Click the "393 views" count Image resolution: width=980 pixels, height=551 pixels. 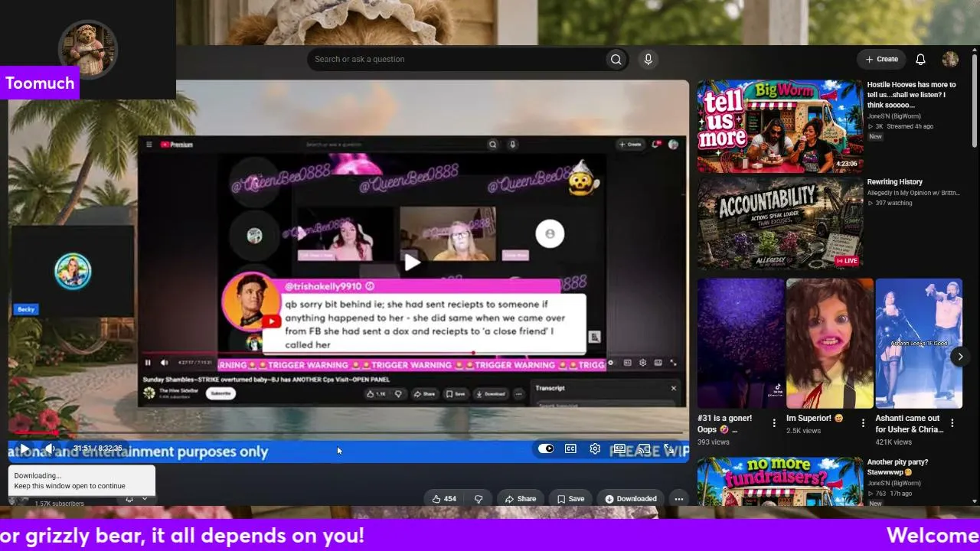714,442
